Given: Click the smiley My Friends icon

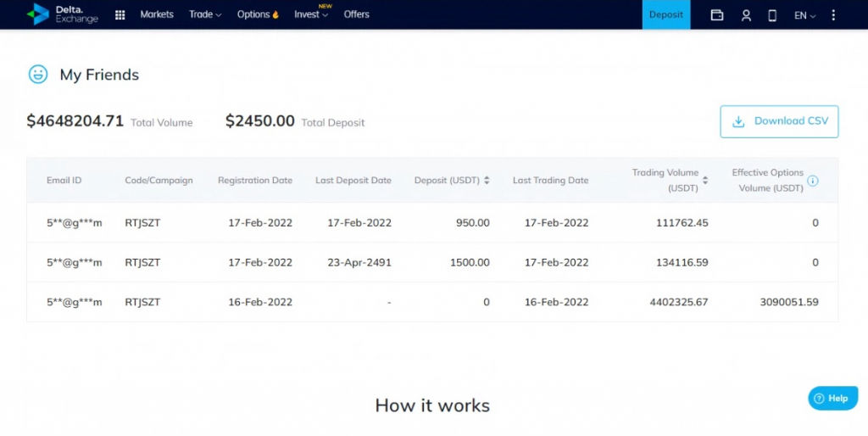Looking at the screenshot, I should click(x=38, y=75).
